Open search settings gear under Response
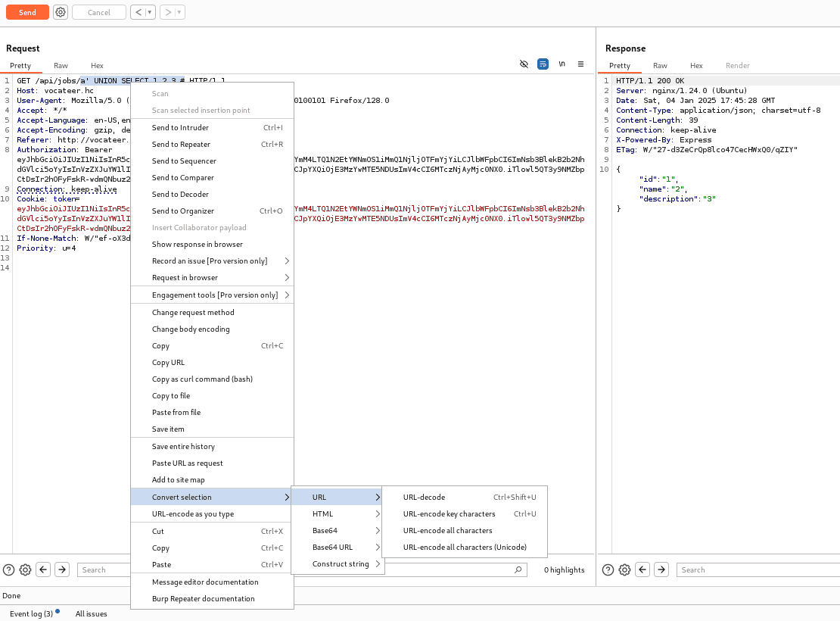 pos(624,570)
